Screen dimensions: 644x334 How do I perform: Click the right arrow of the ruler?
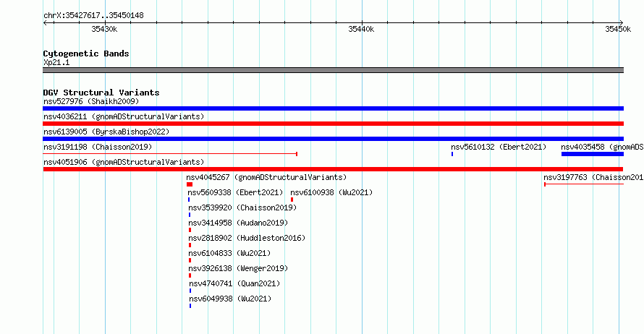621,23
